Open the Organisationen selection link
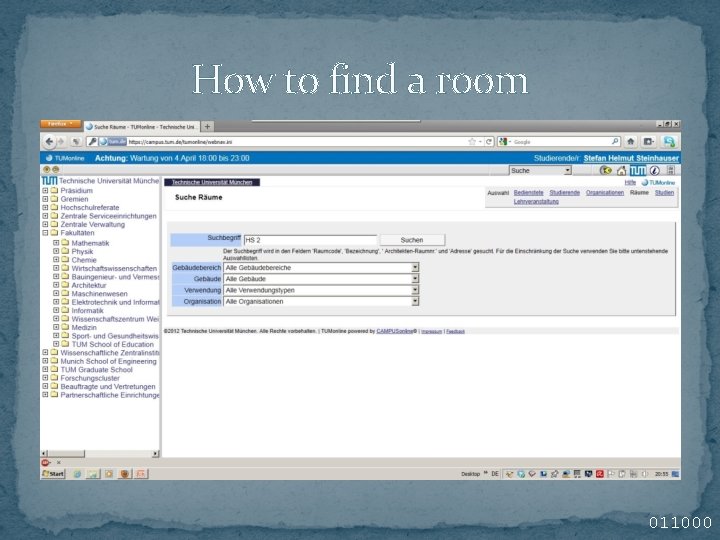Screen dimensions: 720x540 click(x=605, y=193)
